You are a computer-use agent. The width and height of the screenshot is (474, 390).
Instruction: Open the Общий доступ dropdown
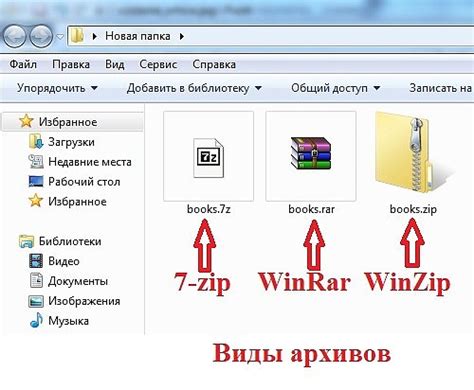click(336, 88)
